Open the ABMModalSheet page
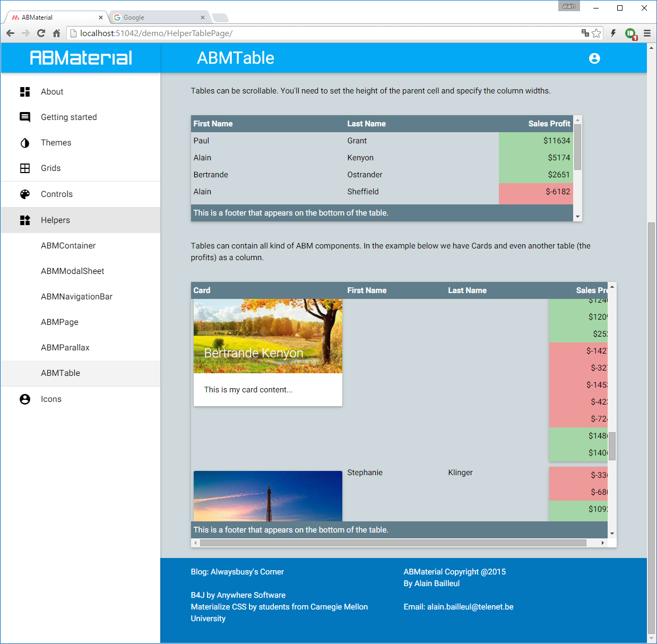This screenshot has width=657, height=644. click(81, 271)
